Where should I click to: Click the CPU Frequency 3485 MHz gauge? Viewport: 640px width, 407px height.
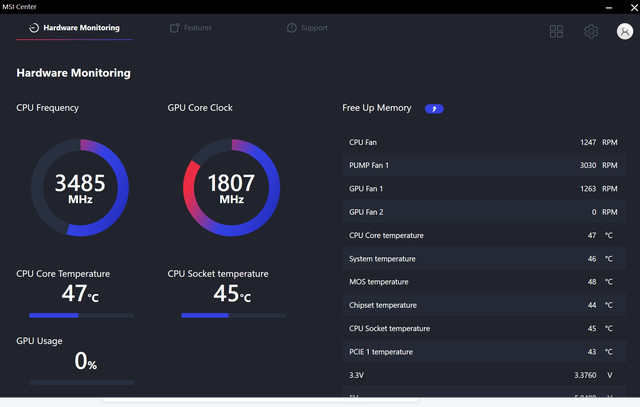point(80,187)
